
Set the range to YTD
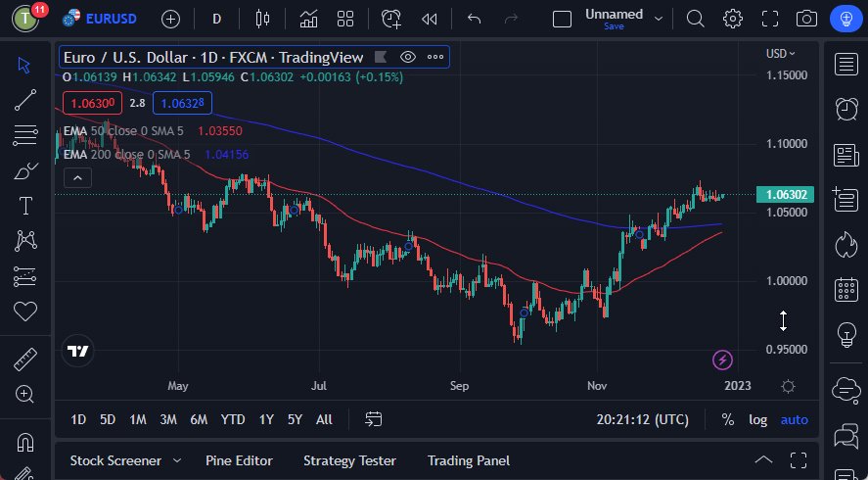tap(233, 419)
